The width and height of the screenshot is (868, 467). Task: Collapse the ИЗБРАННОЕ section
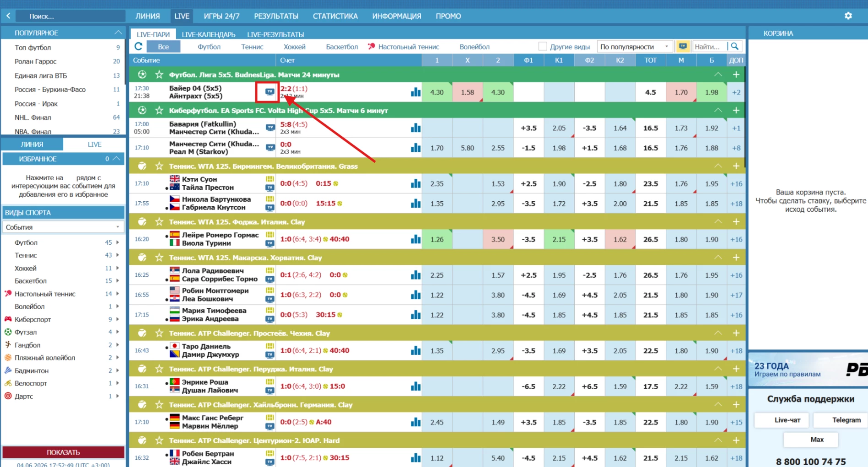coord(117,159)
